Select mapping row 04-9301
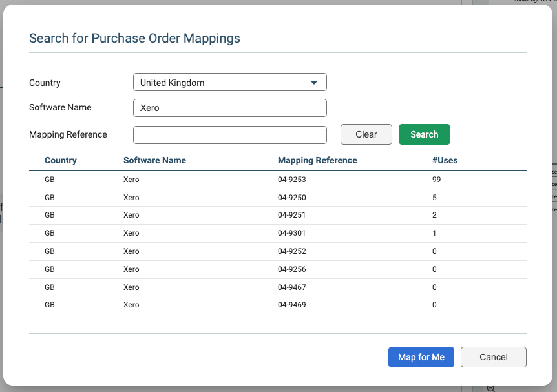 [x=278, y=233]
